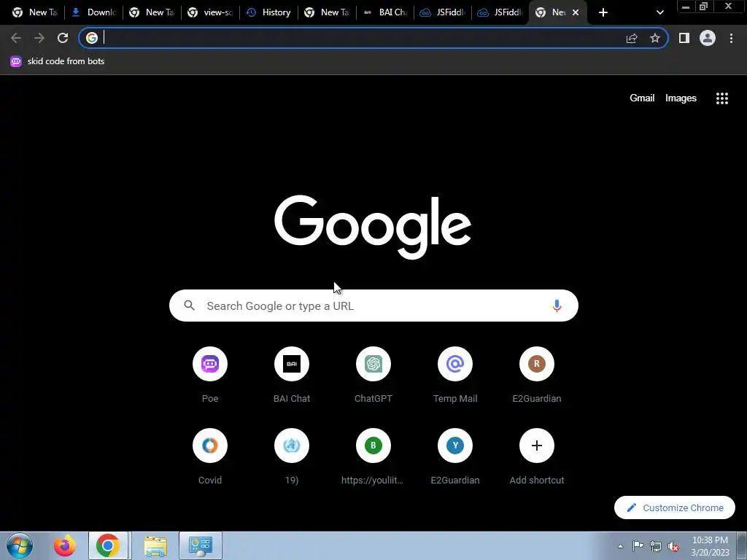Open the Windows Start menu
Viewport: 747px width, 560px height.
(x=20, y=545)
